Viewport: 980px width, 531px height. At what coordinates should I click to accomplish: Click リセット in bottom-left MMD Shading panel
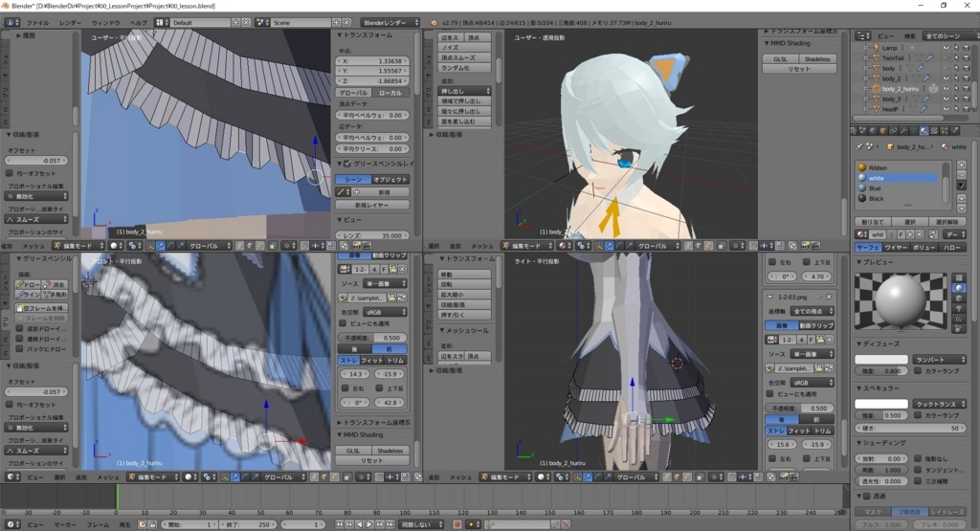click(372, 460)
